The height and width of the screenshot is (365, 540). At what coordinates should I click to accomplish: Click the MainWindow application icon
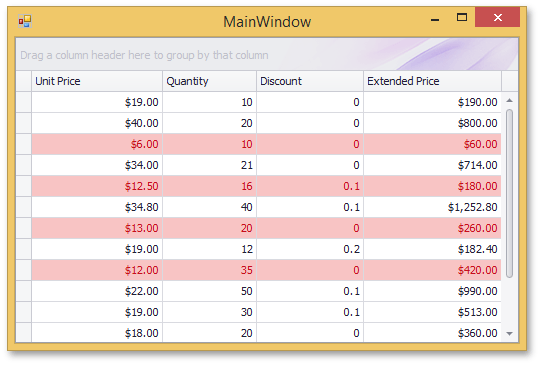click(x=25, y=21)
